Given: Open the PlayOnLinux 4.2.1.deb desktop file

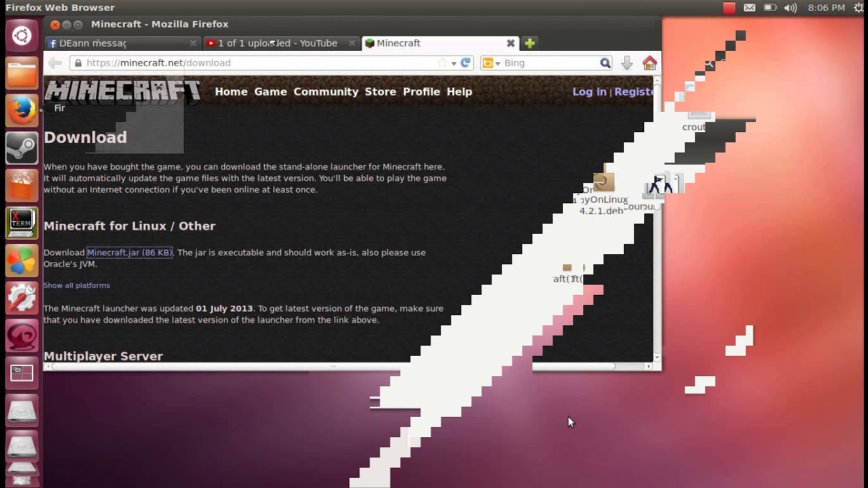Looking at the screenshot, I should pyautogui.click(x=603, y=193).
